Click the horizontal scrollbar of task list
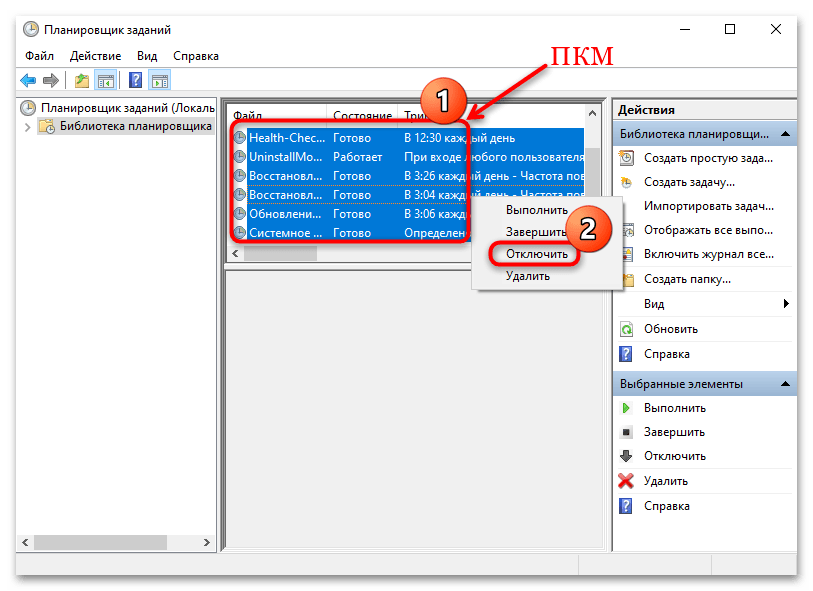Image resolution: width=813 pixels, height=591 pixels. tap(280, 254)
